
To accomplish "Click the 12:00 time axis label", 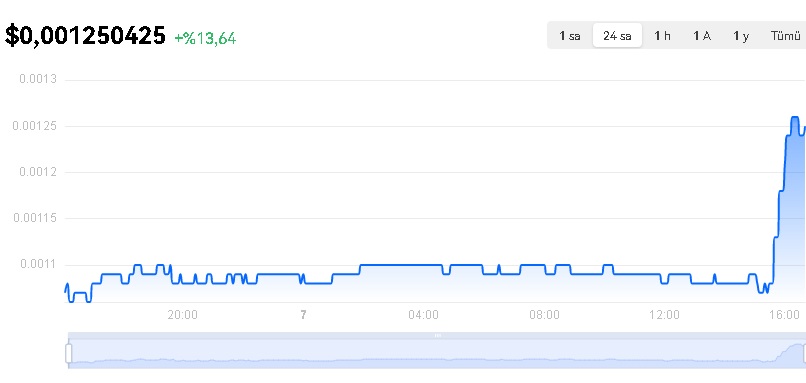I will (665, 315).
